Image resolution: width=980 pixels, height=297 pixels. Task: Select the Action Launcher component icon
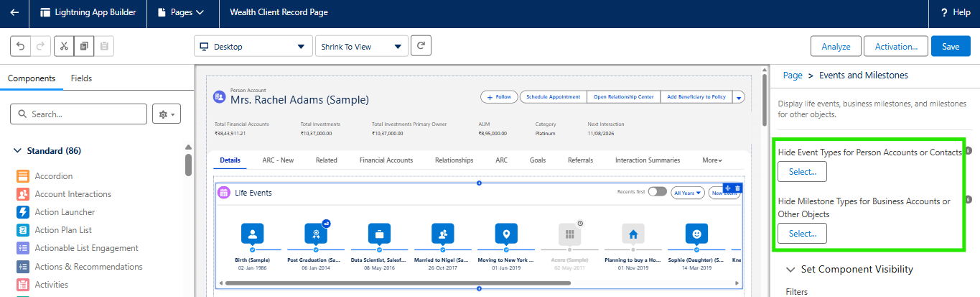pyautogui.click(x=22, y=212)
